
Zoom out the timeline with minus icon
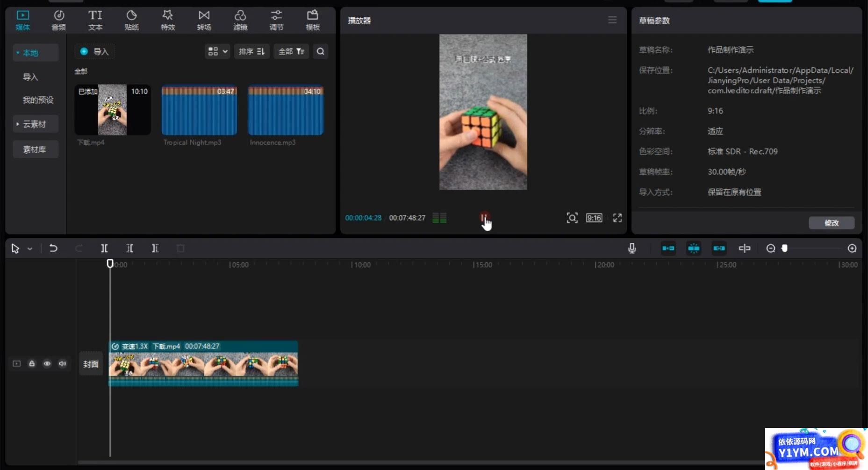point(771,249)
